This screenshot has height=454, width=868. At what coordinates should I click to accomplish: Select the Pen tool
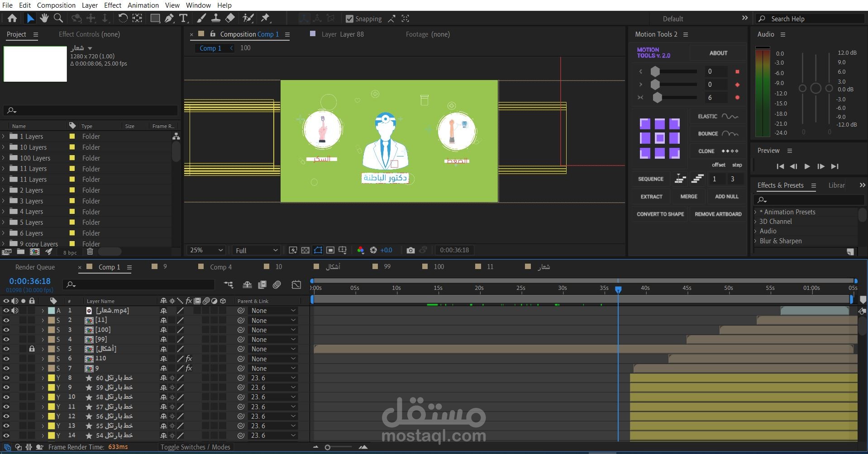click(x=169, y=19)
